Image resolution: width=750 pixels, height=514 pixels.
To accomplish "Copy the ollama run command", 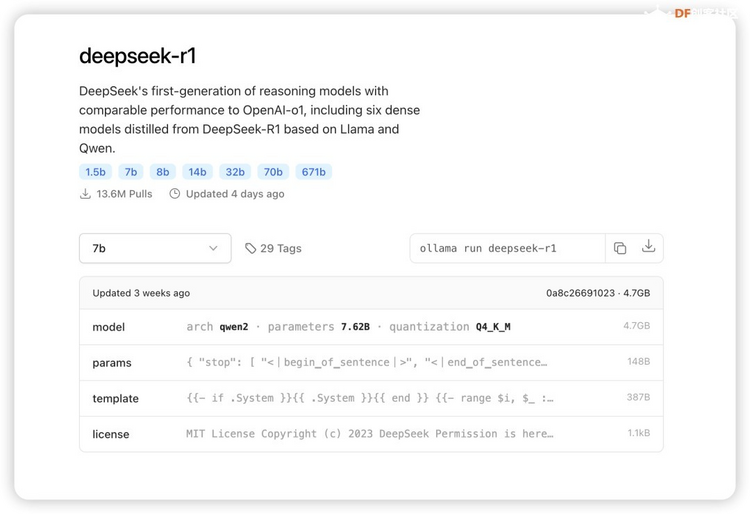I will point(620,248).
